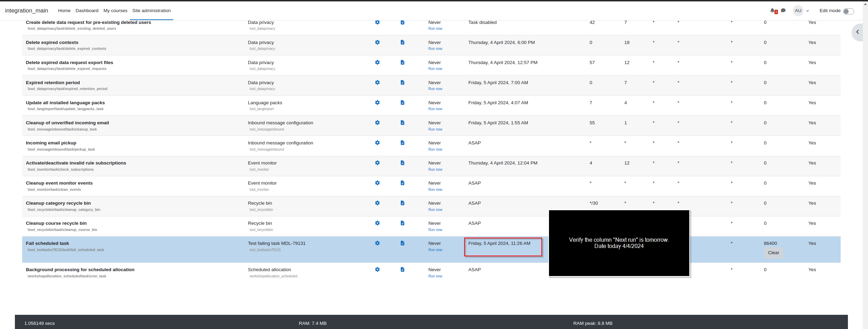Click fail delay value 86400
This screenshot has height=329, width=868.
[x=770, y=243]
